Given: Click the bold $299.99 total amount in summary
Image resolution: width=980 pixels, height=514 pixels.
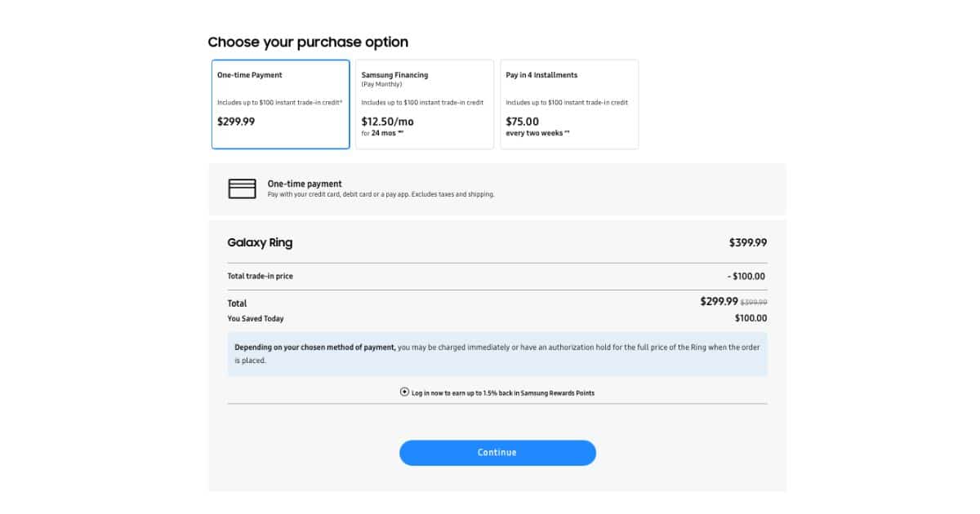Looking at the screenshot, I should pos(719,301).
